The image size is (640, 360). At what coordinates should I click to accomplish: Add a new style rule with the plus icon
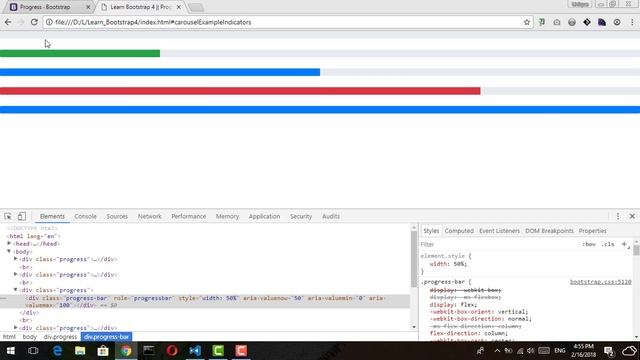[x=624, y=244]
